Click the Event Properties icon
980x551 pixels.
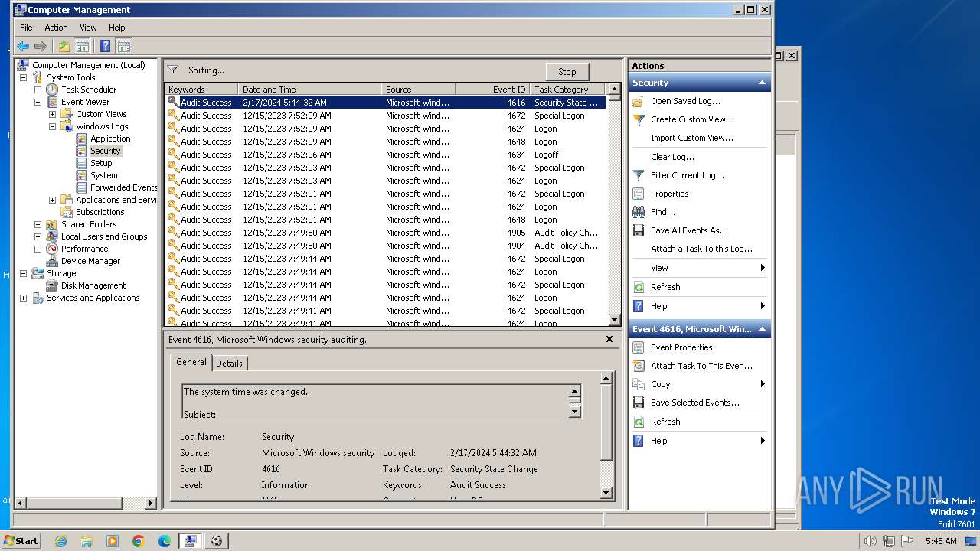tap(639, 347)
